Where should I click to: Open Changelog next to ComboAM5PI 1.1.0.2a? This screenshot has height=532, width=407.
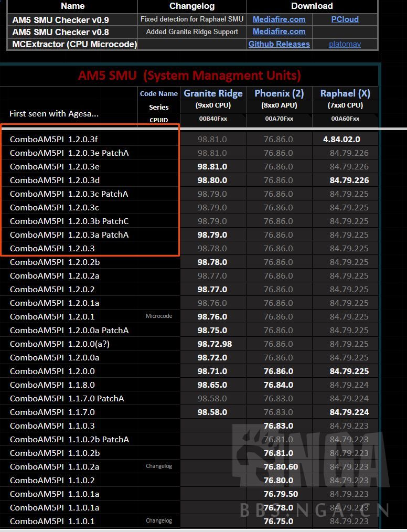tap(159, 466)
